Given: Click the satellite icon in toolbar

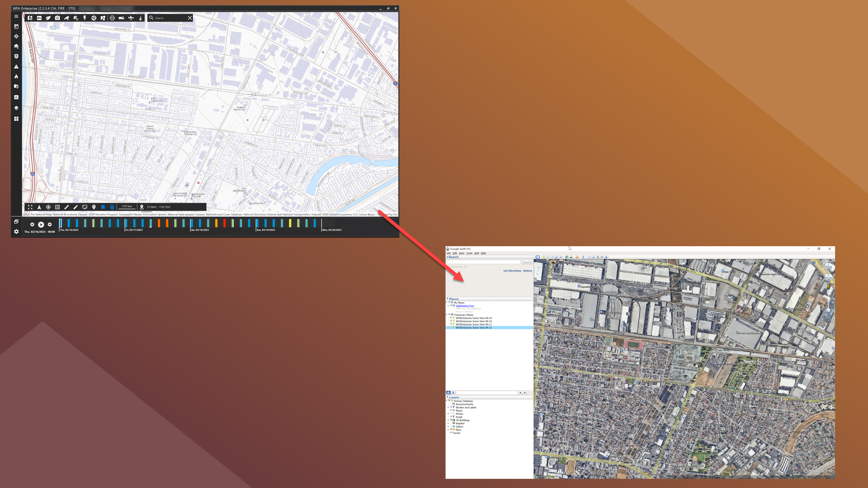Looking at the screenshot, I should (76, 18).
